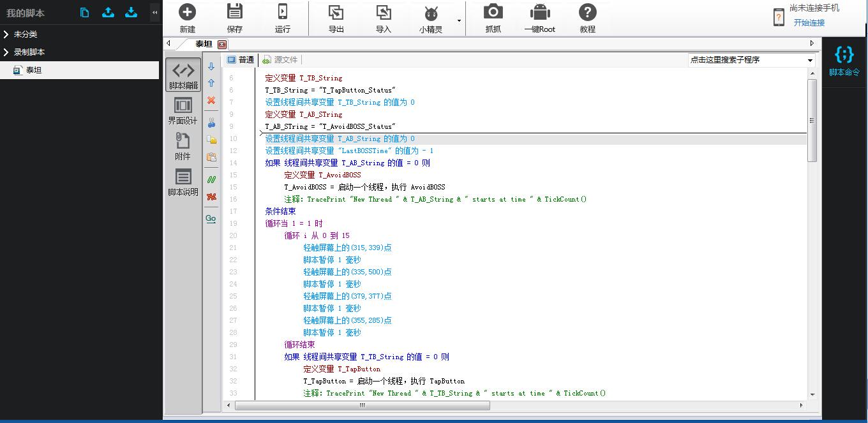The width and height of the screenshot is (868, 423).
Task: Collapse the 我的脚本 sidebar panel
Action: click(x=154, y=12)
